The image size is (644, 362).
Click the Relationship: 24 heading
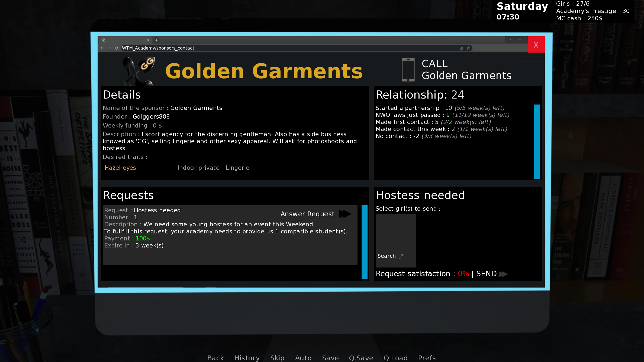tap(420, 95)
